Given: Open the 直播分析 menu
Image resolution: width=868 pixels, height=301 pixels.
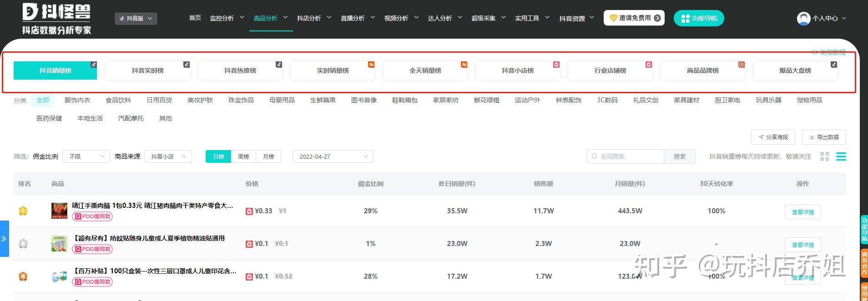Looking at the screenshot, I should pyautogui.click(x=358, y=18).
